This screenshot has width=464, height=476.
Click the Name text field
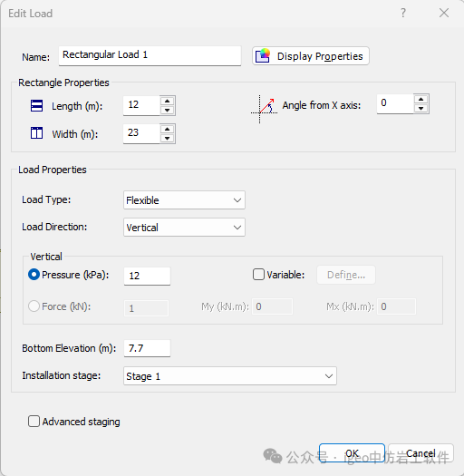(150, 55)
